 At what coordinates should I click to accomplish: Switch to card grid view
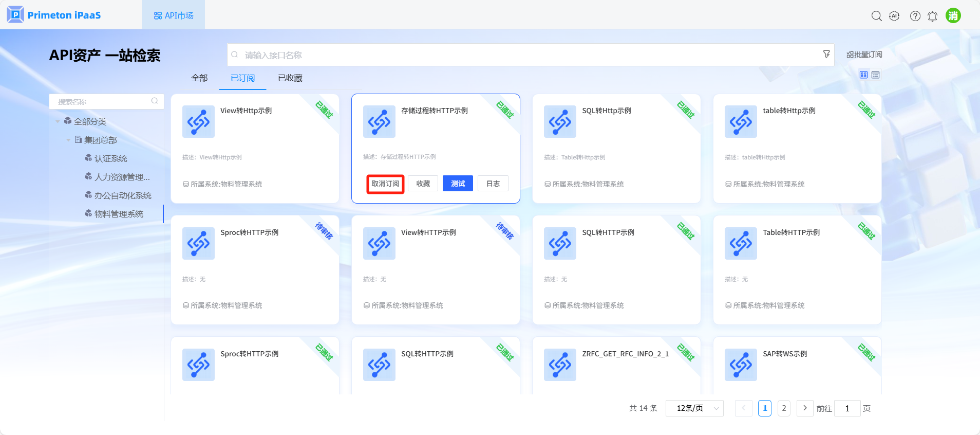click(863, 75)
